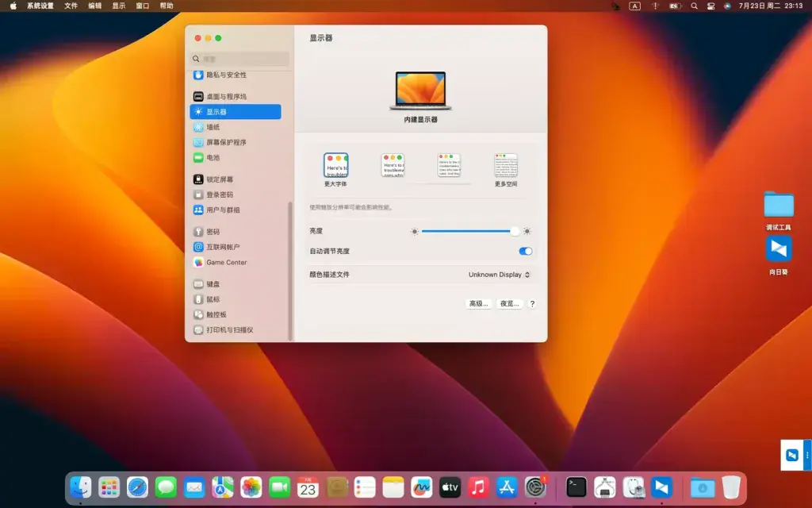Click the battery status icon in the menu bar

675,6
